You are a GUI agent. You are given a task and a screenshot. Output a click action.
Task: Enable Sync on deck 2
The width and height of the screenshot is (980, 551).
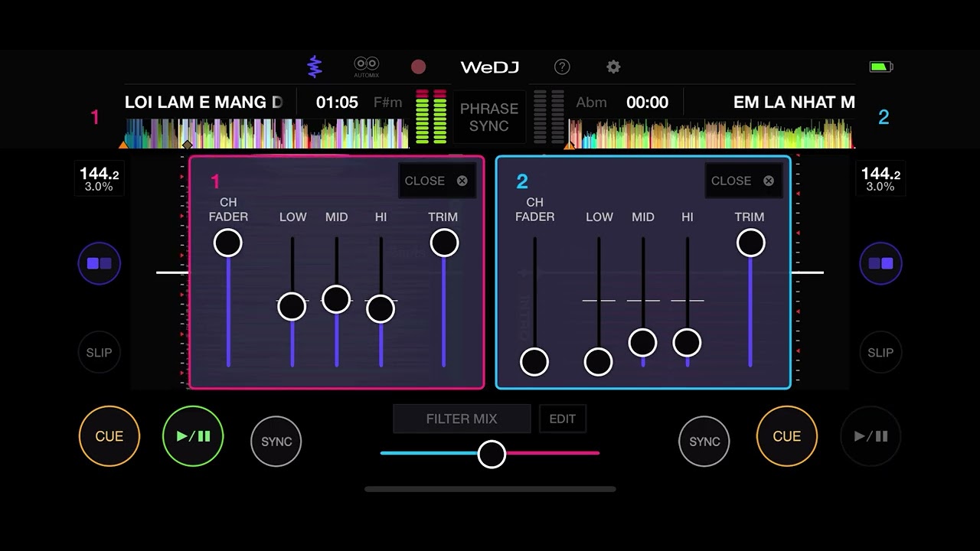pyautogui.click(x=704, y=442)
